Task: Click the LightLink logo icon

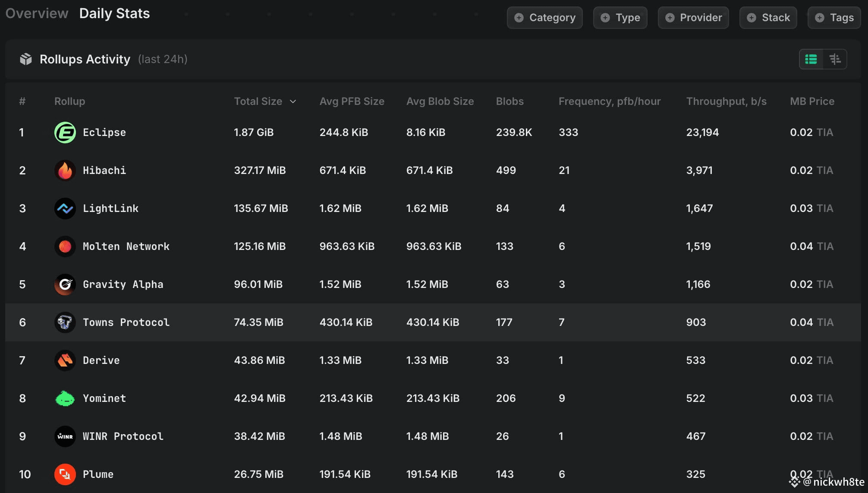Action: tap(65, 209)
